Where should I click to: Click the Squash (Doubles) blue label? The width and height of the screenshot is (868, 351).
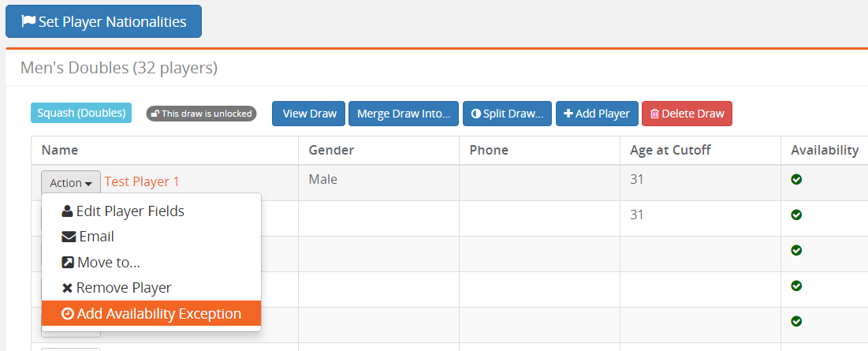(81, 113)
